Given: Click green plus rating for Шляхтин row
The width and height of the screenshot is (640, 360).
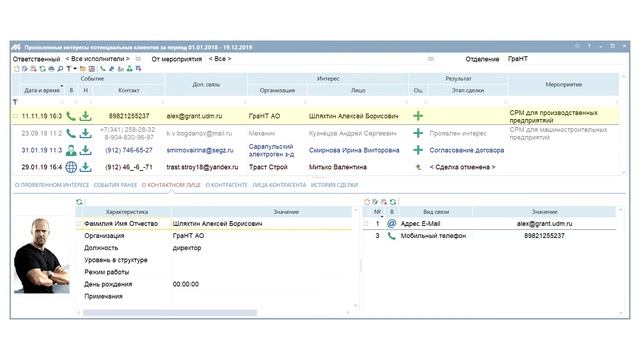Looking at the screenshot, I should point(418,116).
